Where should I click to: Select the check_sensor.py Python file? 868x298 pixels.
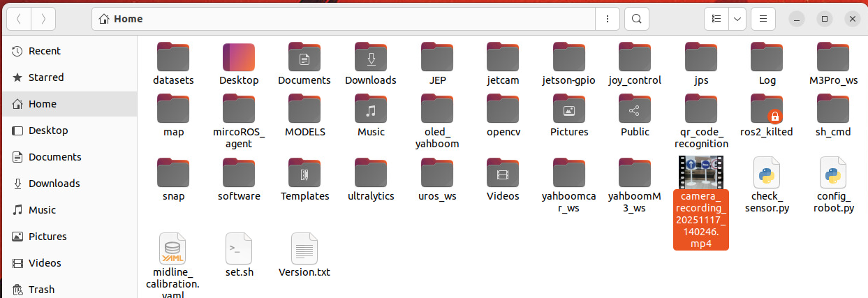click(x=767, y=173)
